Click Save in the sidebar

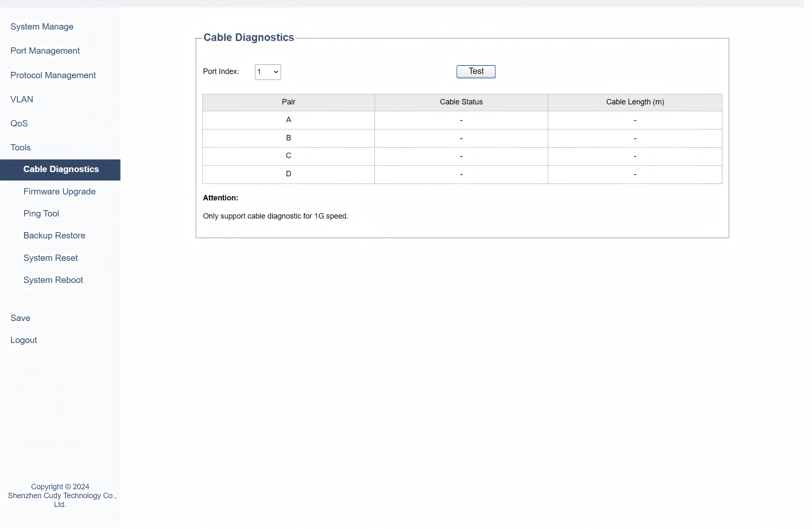(20, 318)
